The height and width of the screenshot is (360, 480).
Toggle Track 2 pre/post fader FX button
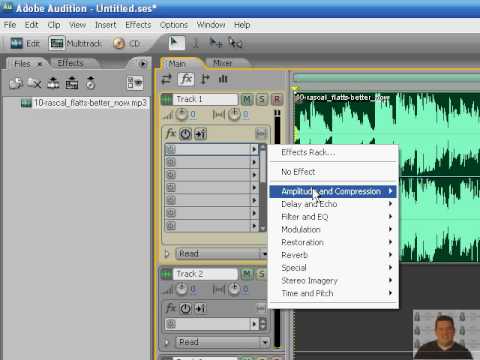coord(200,309)
